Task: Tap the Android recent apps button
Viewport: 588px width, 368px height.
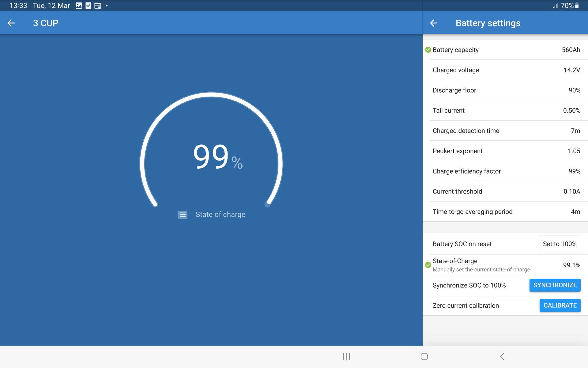Action: tap(346, 356)
